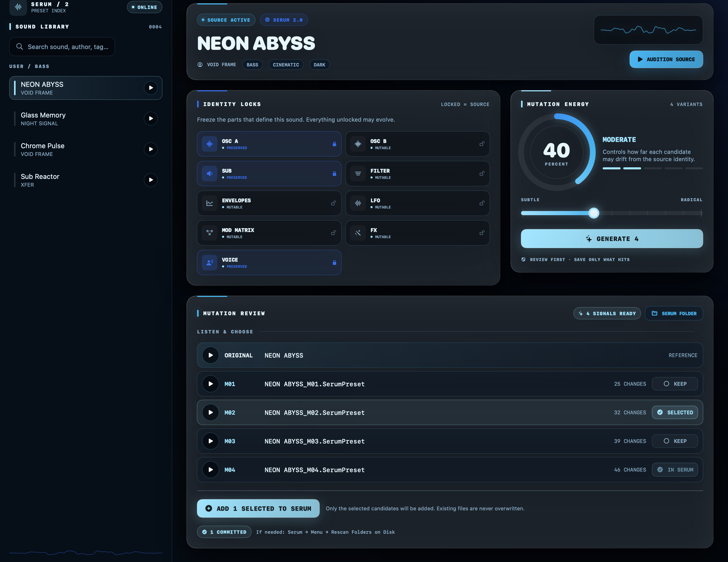Image resolution: width=728 pixels, height=562 pixels.
Task: Click the shield icon beside Review First
Action: (523, 260)
